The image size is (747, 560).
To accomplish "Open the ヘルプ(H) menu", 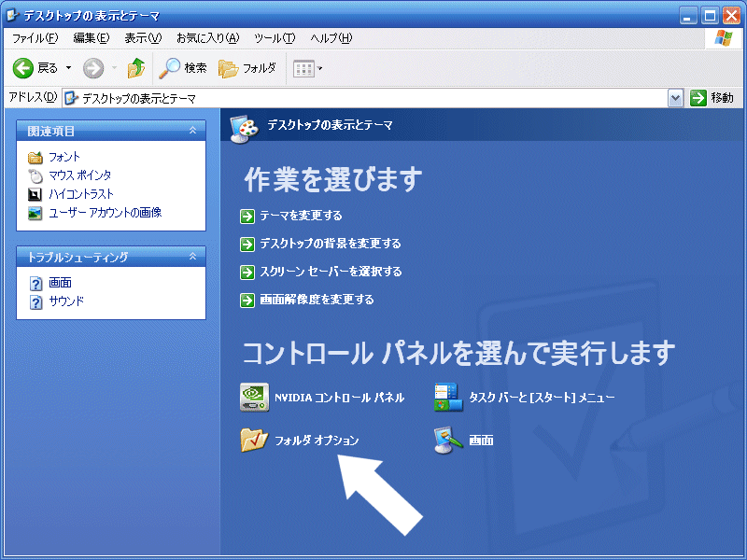I will pyautogui.click(x=331, y=38).
